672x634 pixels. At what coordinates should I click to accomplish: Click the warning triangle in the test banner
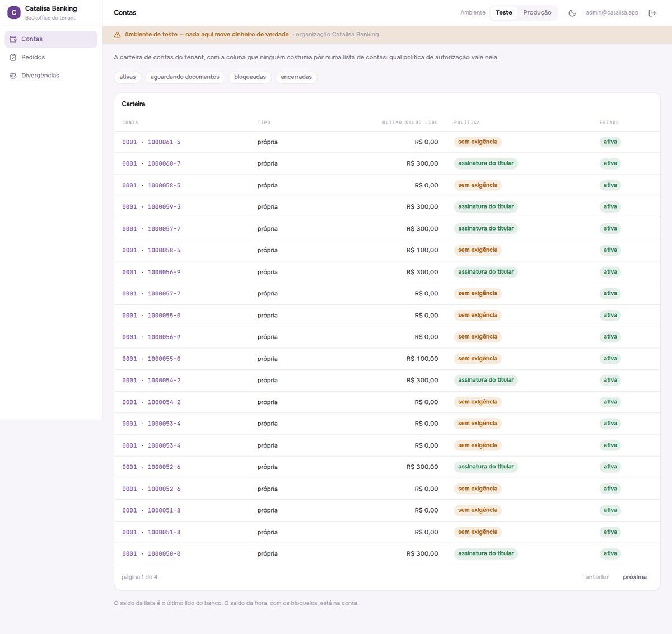(x=117, y=35)
